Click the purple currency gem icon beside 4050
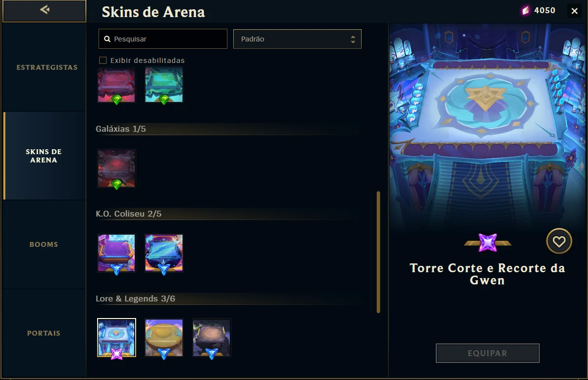The width and height of the screenshot is (588, 380). 526,11
